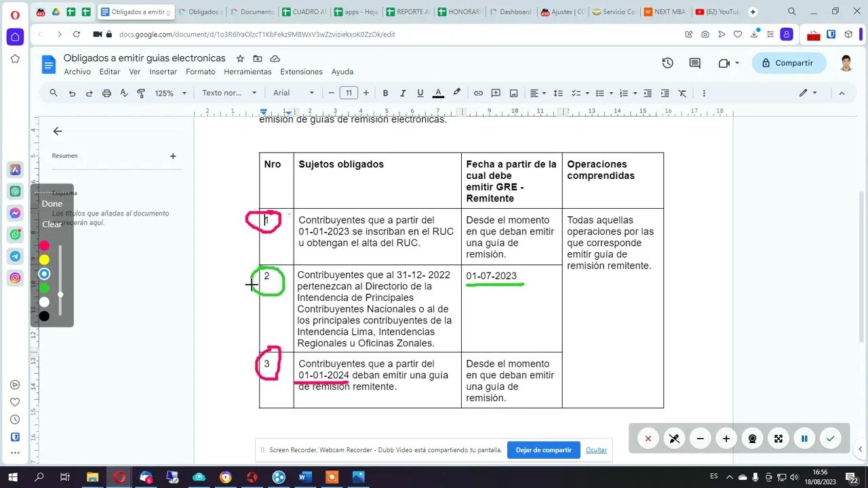868x488 pixels.
Task: Select the black pen color
Action: (44, 316)
